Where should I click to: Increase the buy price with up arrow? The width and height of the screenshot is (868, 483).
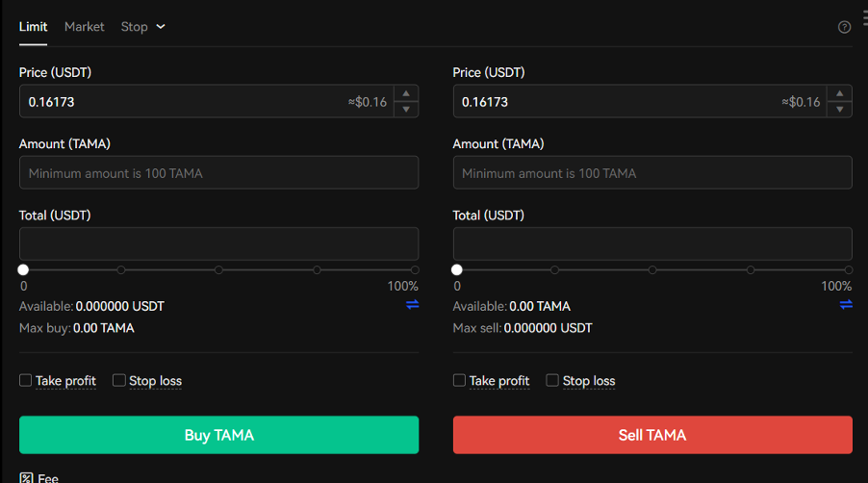(x=406, y=93)
